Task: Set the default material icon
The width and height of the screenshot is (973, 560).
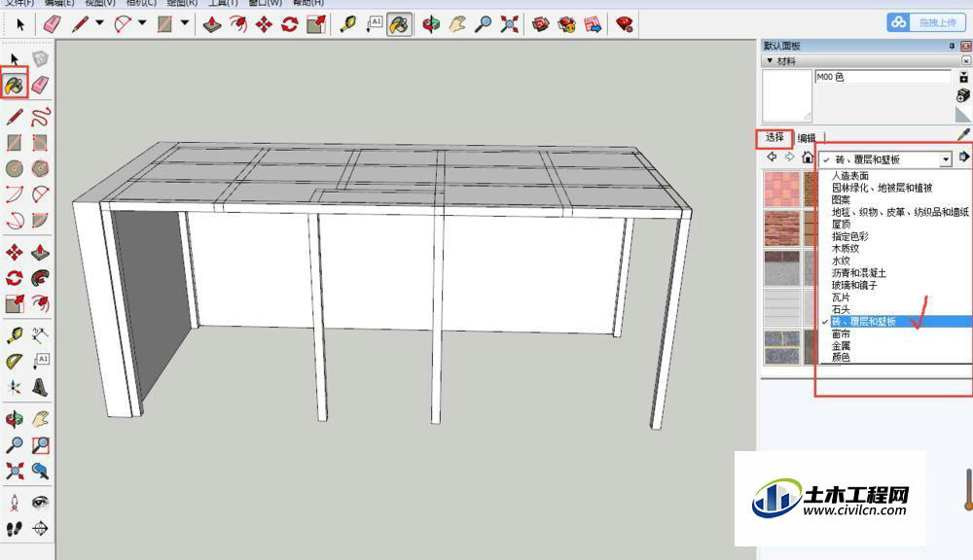Action: (x=963, y=114)
